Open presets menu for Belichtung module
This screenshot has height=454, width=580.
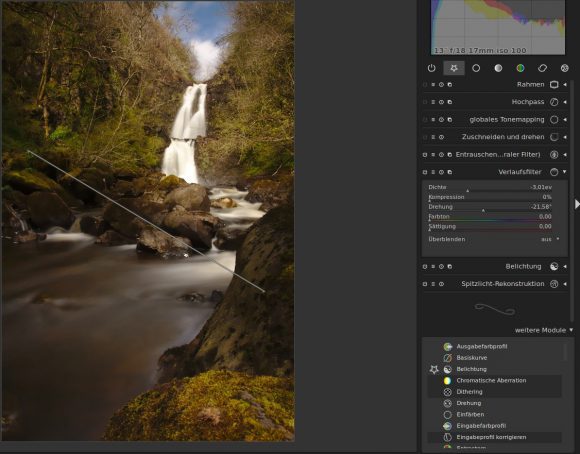click(433, 266)
